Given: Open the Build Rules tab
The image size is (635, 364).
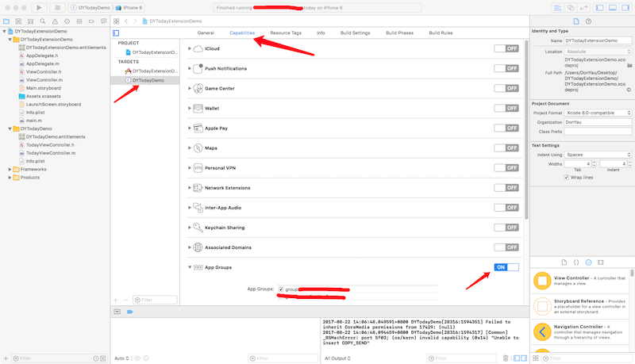Looking at the screenshot, I should (441, 33).
